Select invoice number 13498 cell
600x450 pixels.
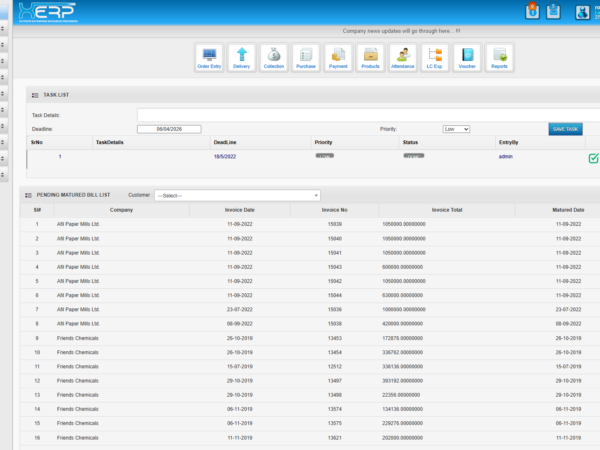[335, 395]
